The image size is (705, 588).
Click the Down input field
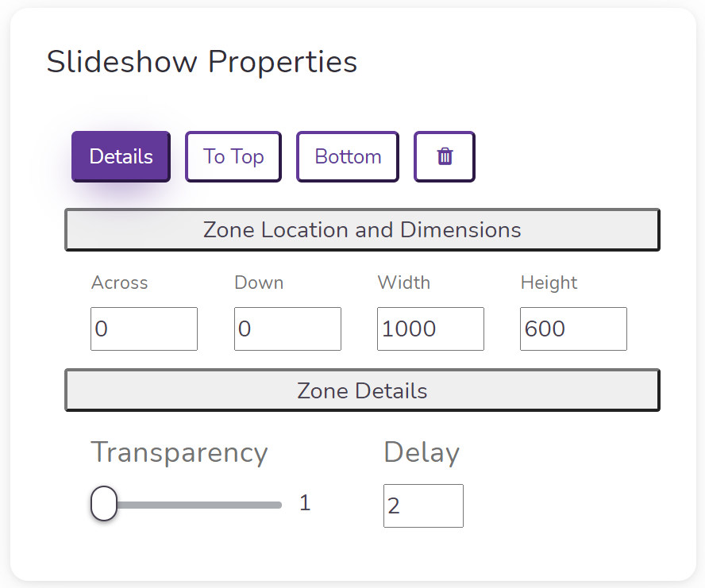(x=287, y=329)
